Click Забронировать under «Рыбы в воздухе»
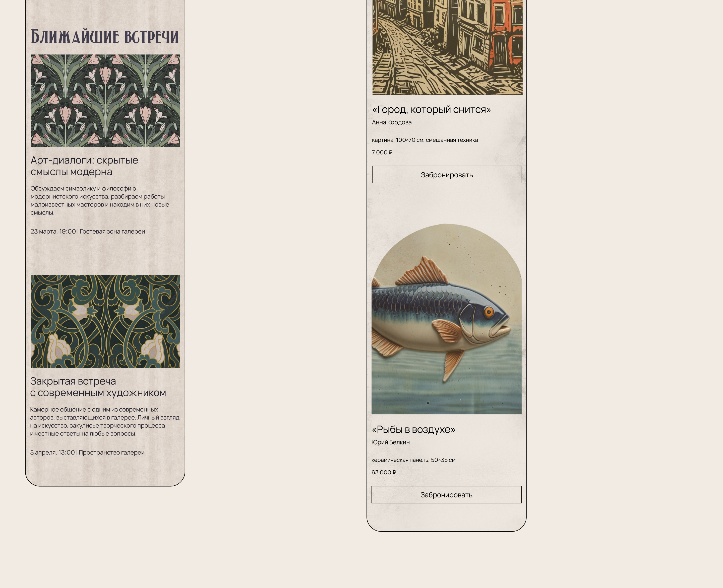This screenshot has width=723, height=588. (446, 494)
